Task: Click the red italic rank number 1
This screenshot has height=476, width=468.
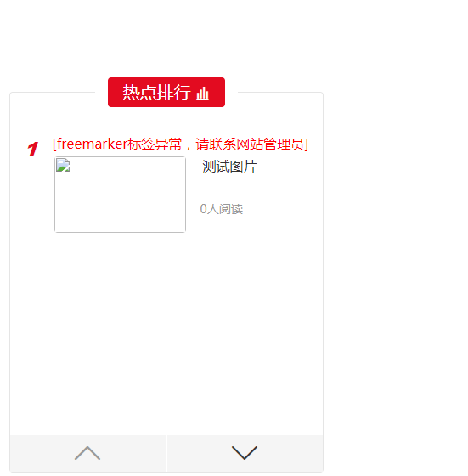Action: click(33, 149)
